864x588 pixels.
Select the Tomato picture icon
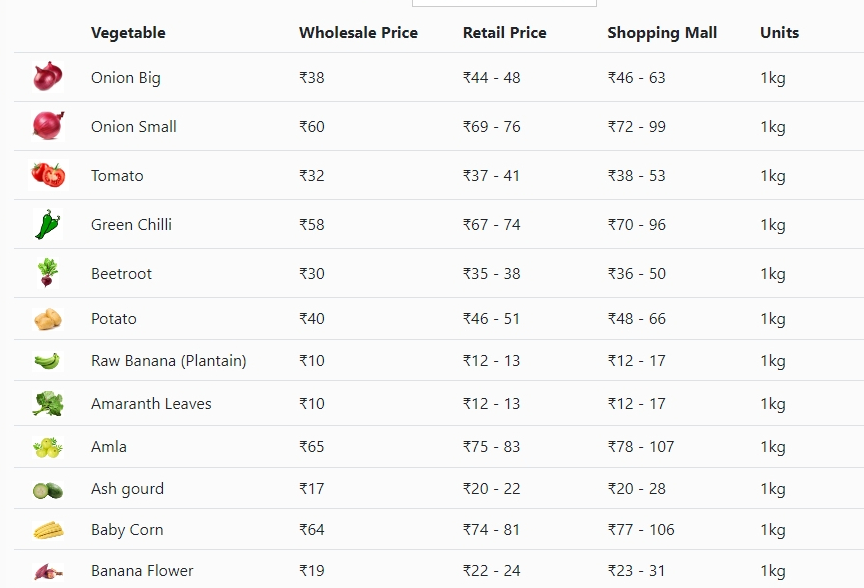click(x=48, y=175)
